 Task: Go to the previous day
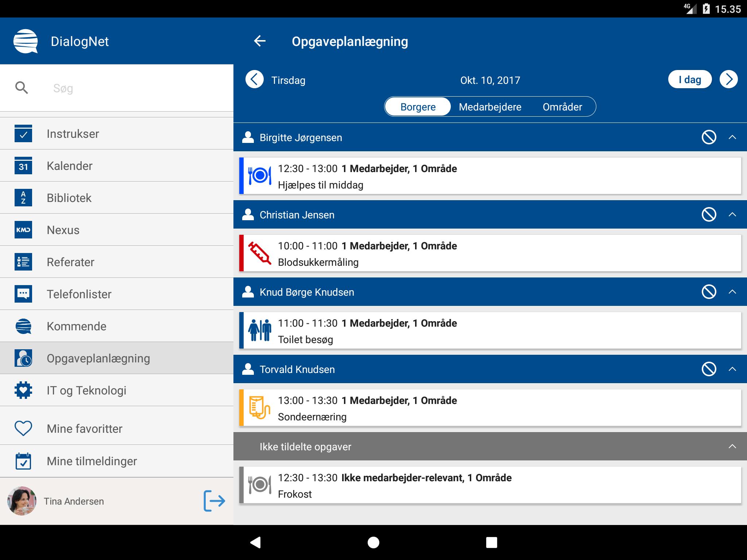click(255, 79)
